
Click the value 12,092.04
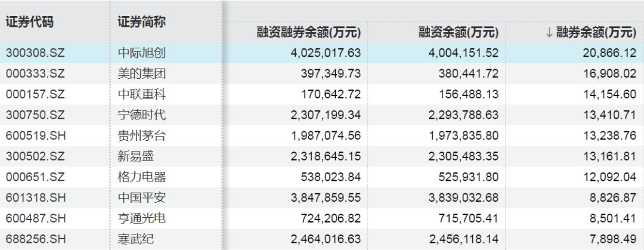click(x=609, y=177)
